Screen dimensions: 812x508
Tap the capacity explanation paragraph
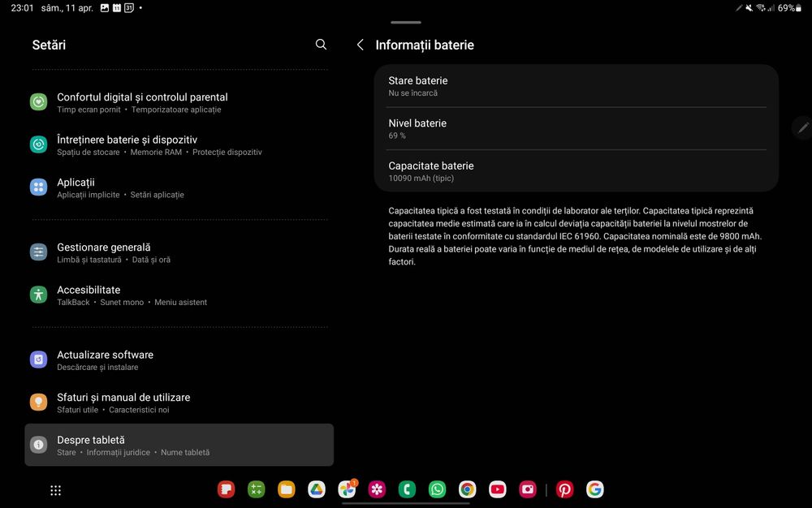575,236
